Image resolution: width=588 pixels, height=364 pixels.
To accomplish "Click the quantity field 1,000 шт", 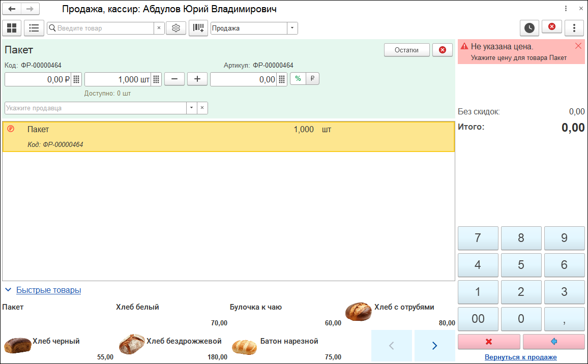I will (x=117, y=79).
